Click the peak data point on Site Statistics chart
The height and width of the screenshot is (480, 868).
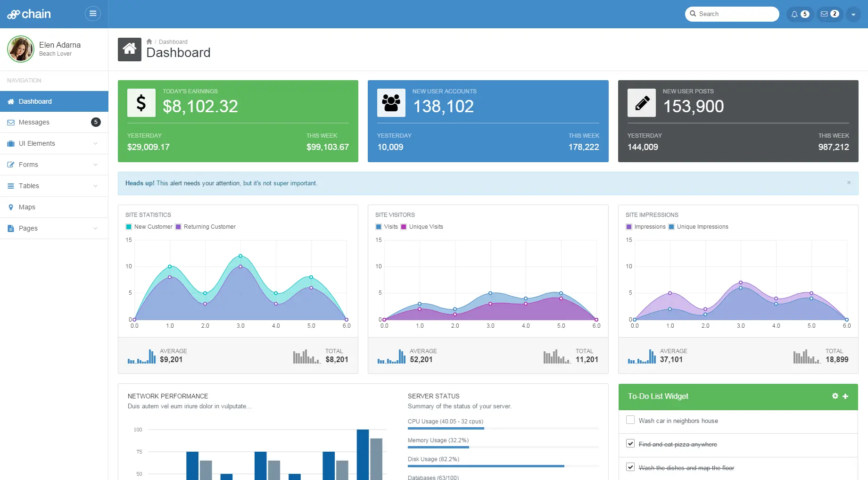click(x=240, y=256)
